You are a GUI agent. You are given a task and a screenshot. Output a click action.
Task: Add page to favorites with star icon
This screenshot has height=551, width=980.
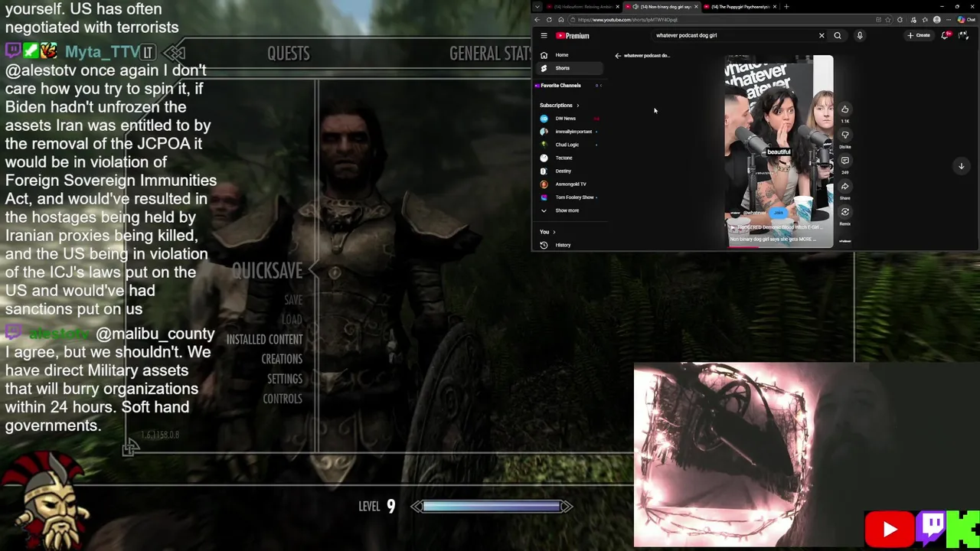(x=888, y=20)
